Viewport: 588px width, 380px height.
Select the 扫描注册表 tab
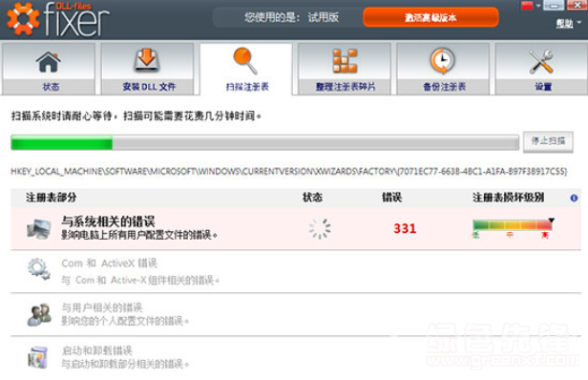pos(246,69)
